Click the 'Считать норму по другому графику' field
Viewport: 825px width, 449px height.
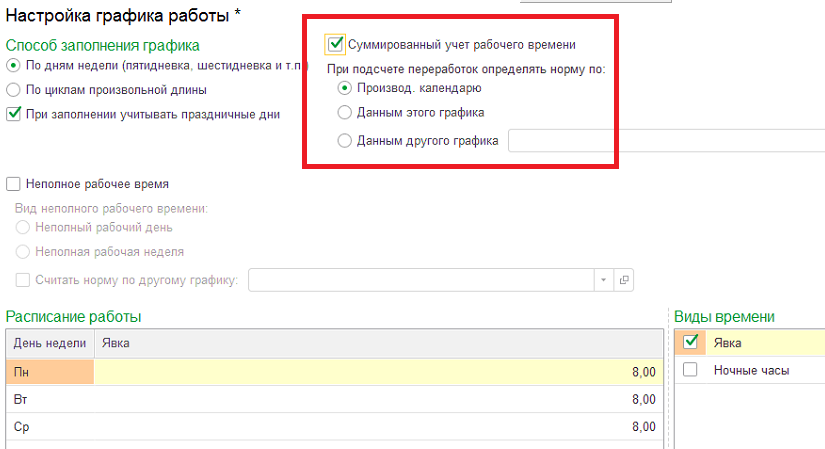421,280
